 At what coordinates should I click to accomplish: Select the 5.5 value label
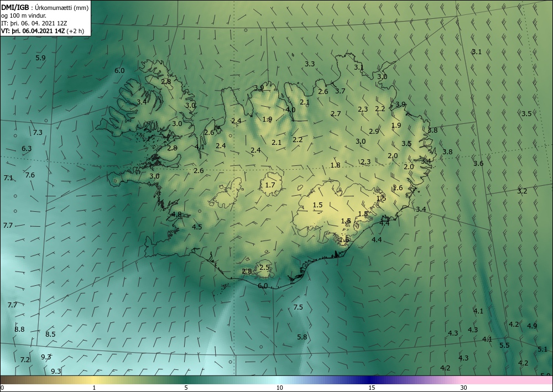point(504,346)
